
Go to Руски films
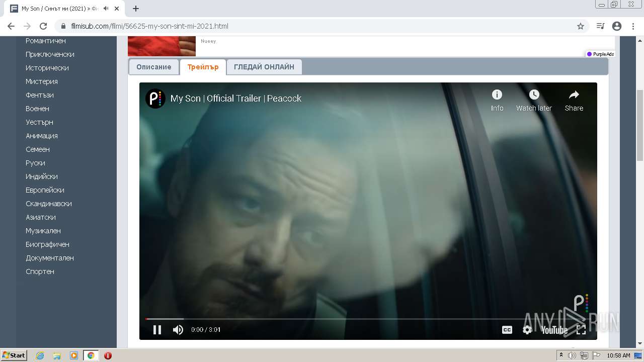coord(35,163)
